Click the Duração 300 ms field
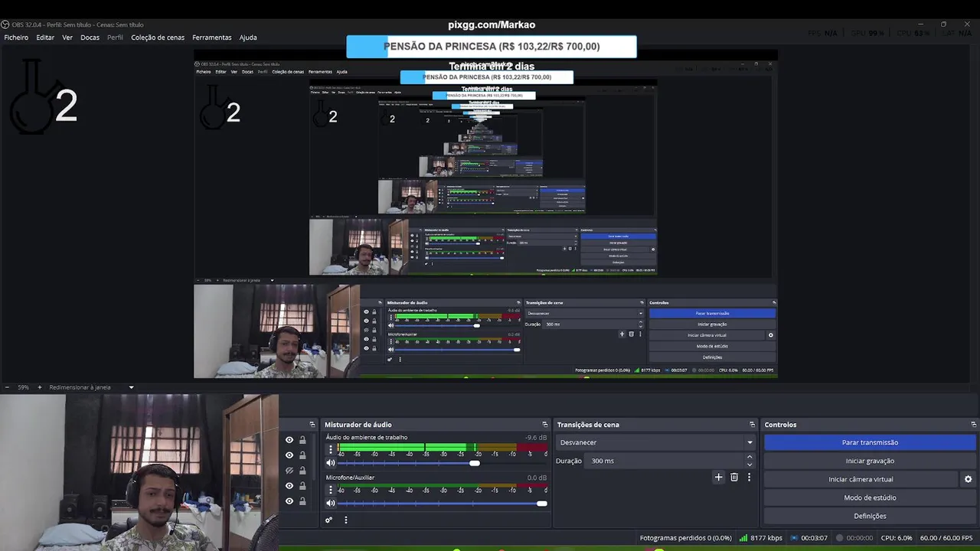The image size is (980, 551). click(663, 461)
